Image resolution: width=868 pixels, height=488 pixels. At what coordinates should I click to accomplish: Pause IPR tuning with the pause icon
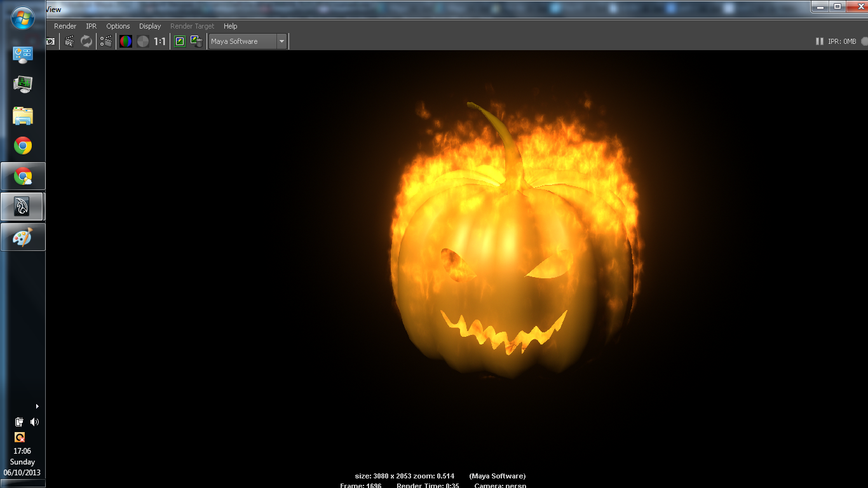point(820,41)
